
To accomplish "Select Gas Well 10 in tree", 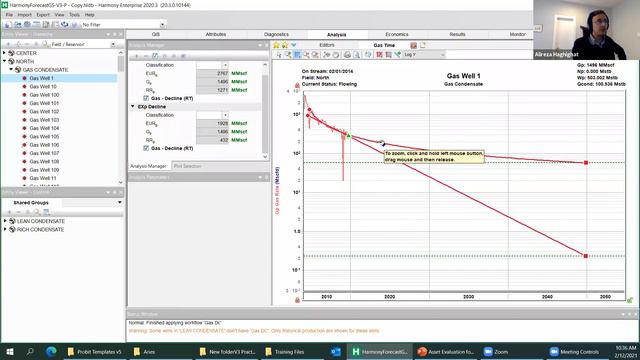I will tap(43, 87).
